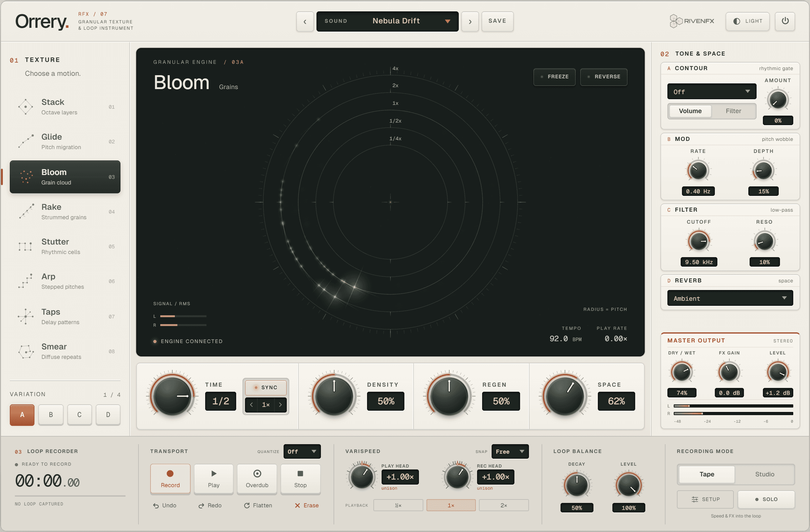Click the Erase X icon

click(298, 505)
